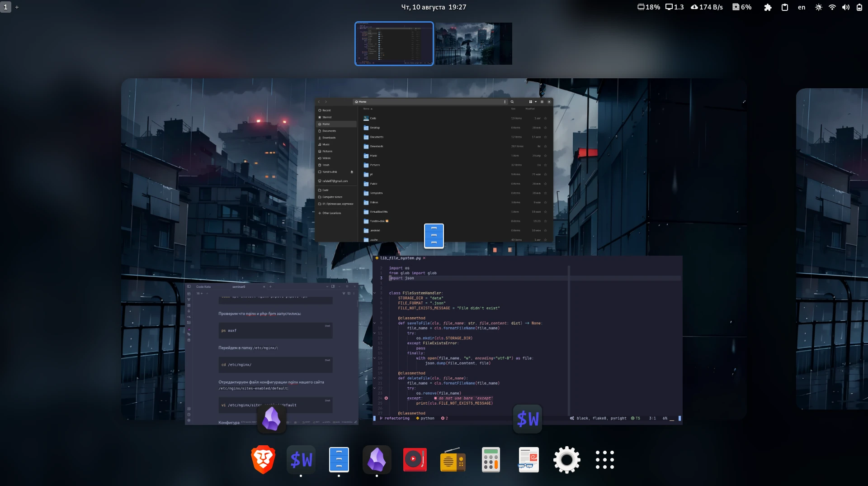Screen dimensions: 868x486
Task: Collapse saveToFile fold chevron at line 9
Action: click(375, 323)
